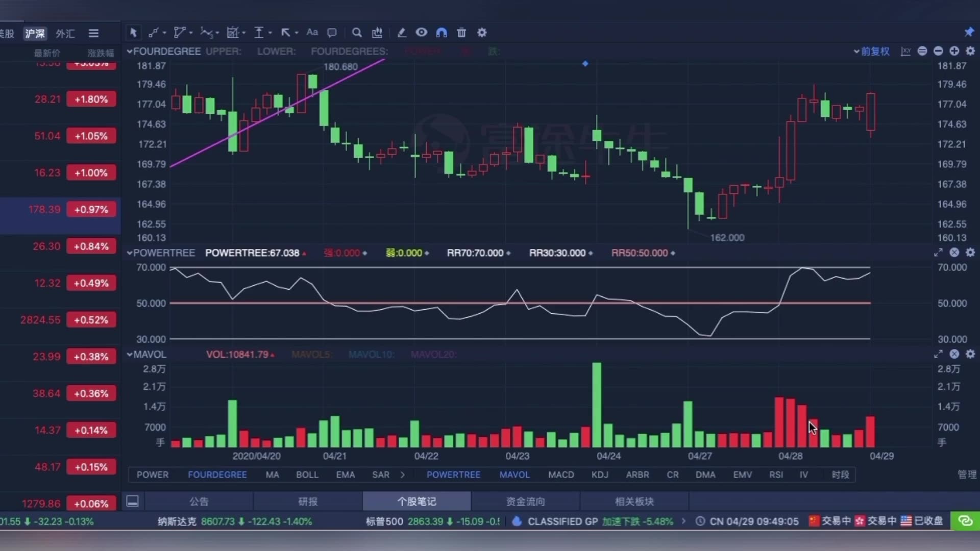
Task: Collapse the POWERTREE indicator panel
Action: (x=130, y=253)
